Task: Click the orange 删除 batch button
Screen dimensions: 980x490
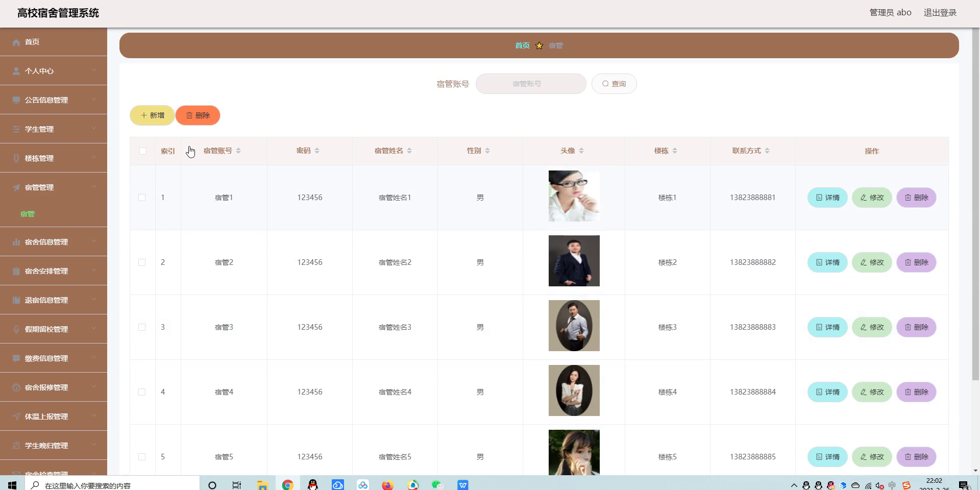Action: 198,115
